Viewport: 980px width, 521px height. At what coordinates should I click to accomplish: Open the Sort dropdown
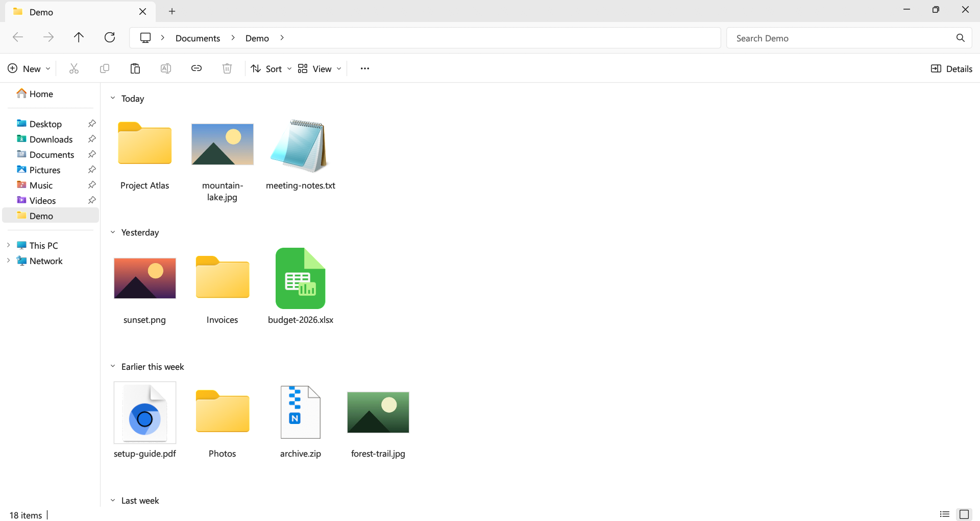271,68
